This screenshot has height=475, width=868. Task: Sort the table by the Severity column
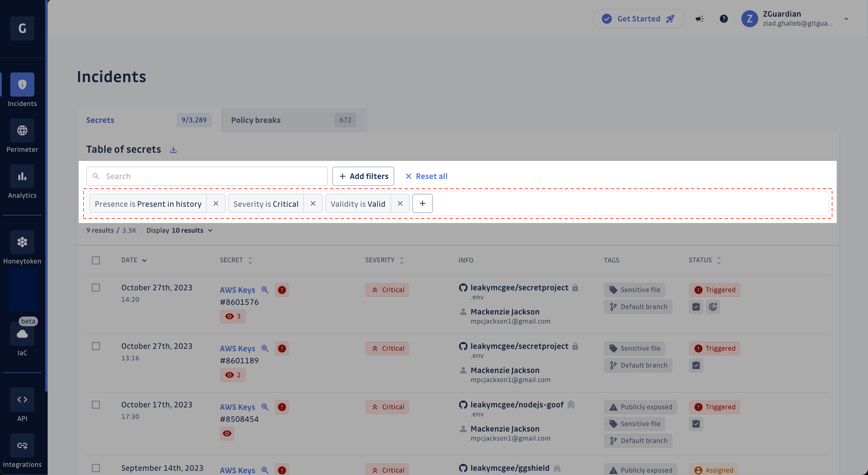[401, 260]
